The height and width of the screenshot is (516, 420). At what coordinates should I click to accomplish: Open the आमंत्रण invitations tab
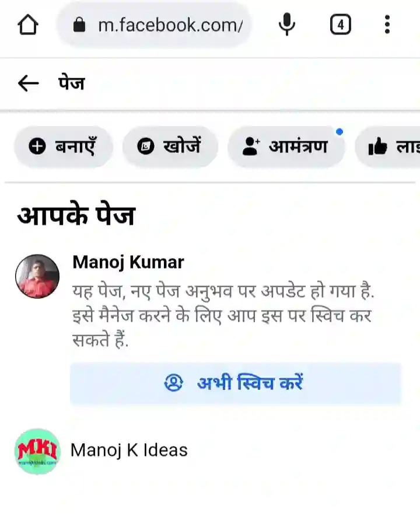click(286, 147)
